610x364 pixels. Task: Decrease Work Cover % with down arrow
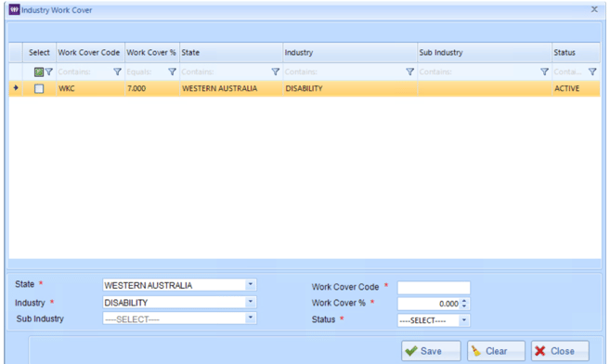click(464, 306)
